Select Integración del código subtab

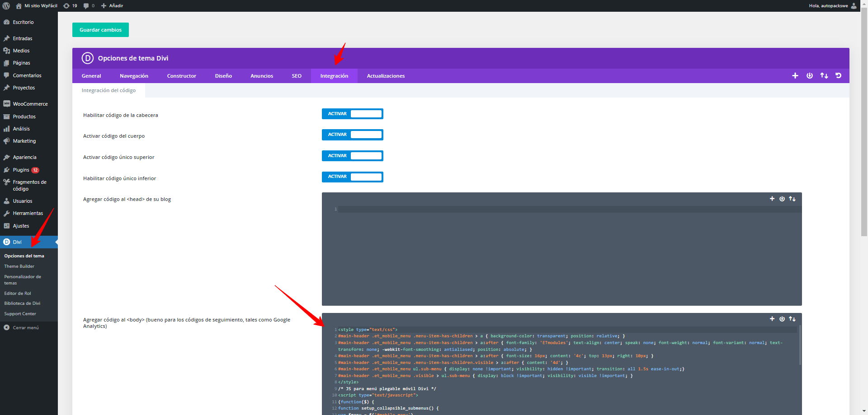click(x=108, y=90)
